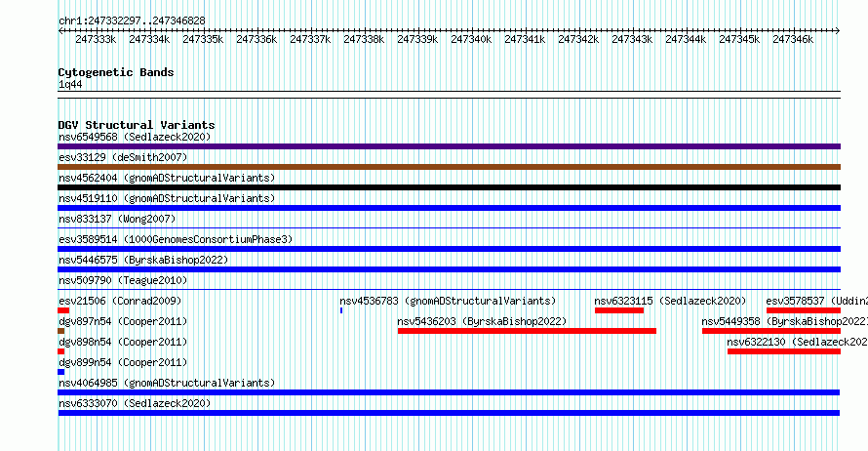Viewport: 868px width, 451px height.
Task: Click the ruler's left arrowhead
Action: tap(60, 31)
